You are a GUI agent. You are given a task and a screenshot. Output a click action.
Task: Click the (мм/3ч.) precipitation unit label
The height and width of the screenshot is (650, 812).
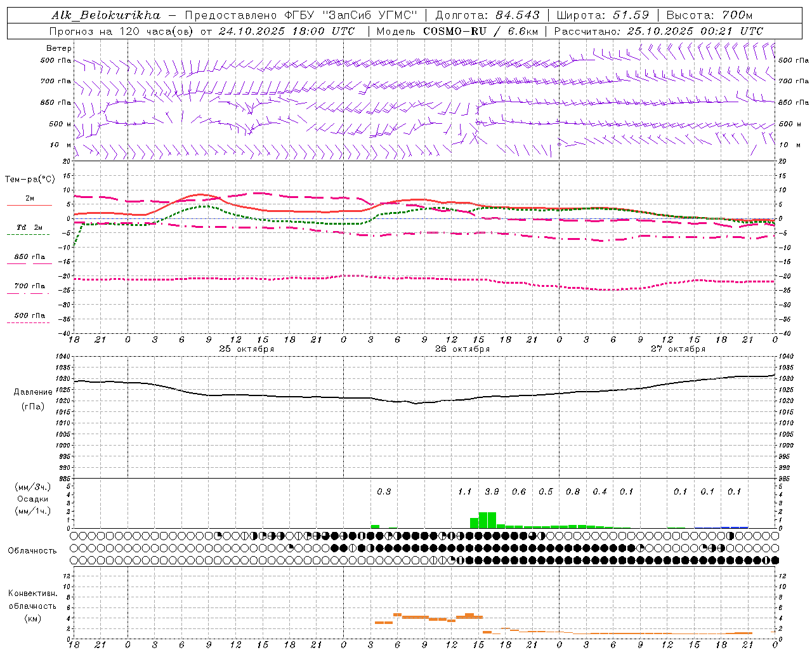click(33, 487)
